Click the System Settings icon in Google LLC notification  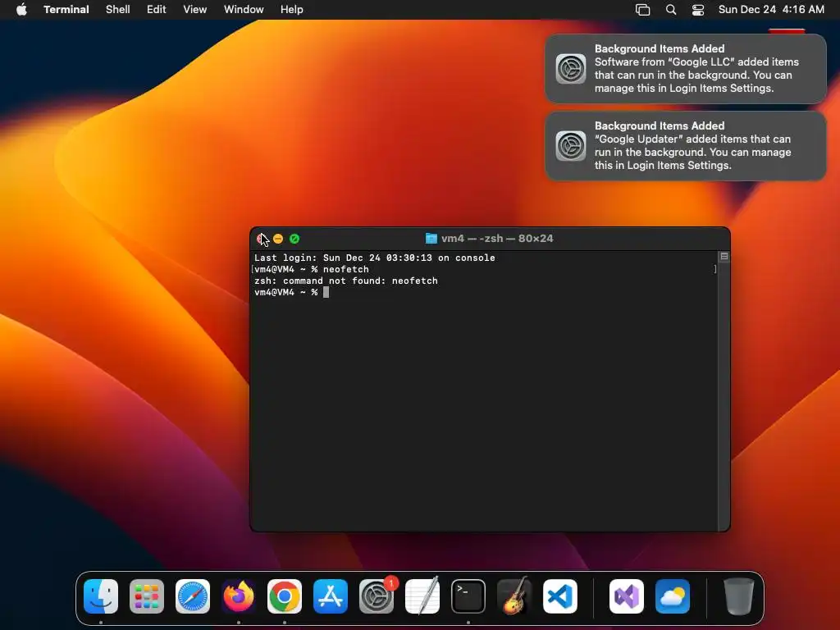click(571, 69)
